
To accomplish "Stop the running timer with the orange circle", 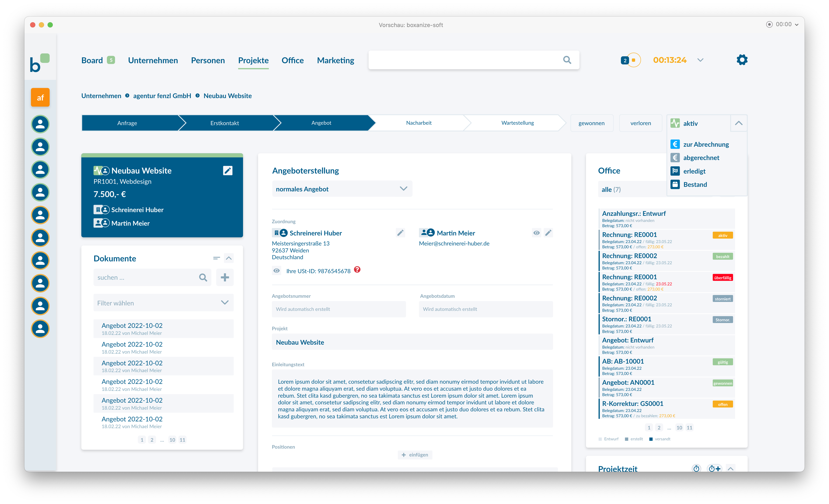I will point(634,60).
